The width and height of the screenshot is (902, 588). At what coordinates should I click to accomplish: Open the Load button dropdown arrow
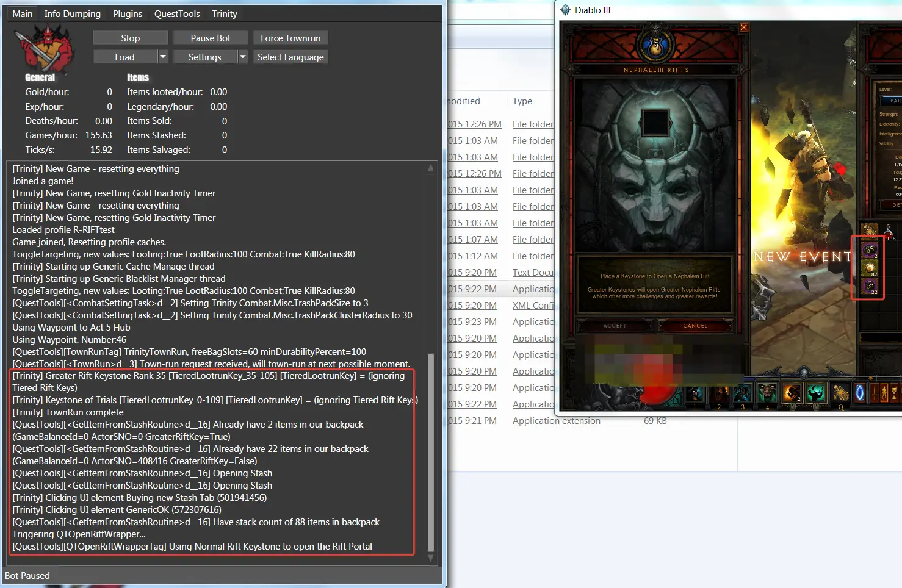pyautogui.click(x=162, y=57)
